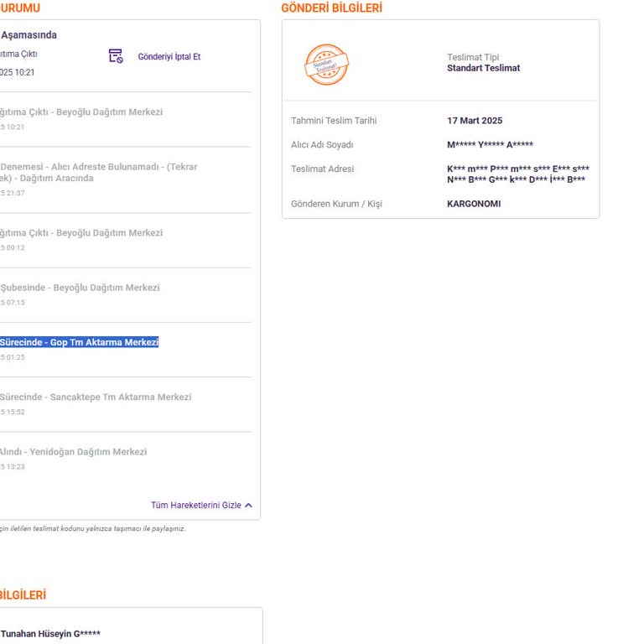
Task: Click the masked recipient name M***** Y***** A*****
Action: [490, 144]
